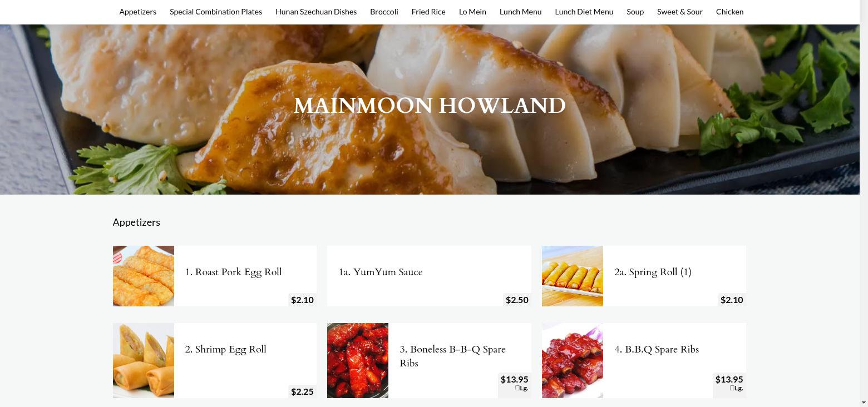
Task: Go to Special Combination Plates section
Action: pos(216,12)
